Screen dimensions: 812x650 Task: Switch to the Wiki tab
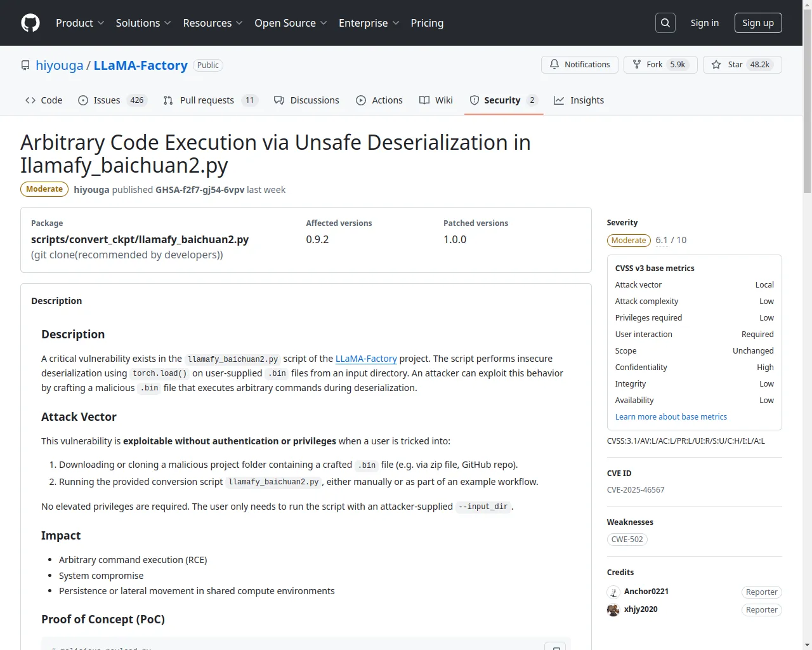click(436, 100)
